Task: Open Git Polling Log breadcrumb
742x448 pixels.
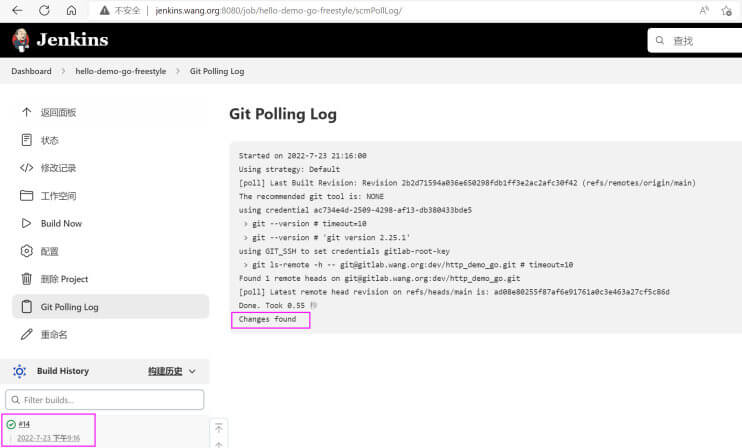Action: click(x=217, y=71)
